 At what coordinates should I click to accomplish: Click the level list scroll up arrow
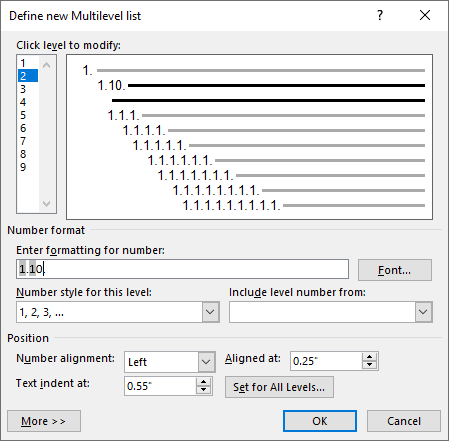47,65
